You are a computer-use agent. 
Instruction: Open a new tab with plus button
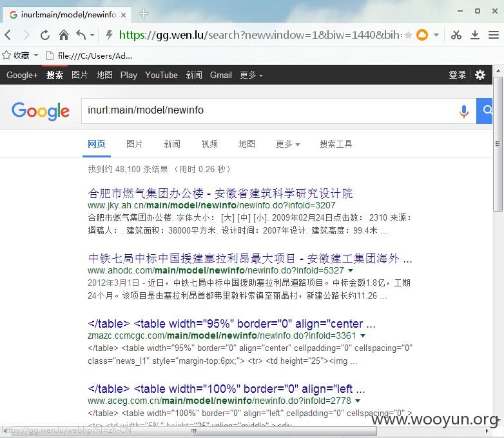pyautogui.click(x=143, y=14)
